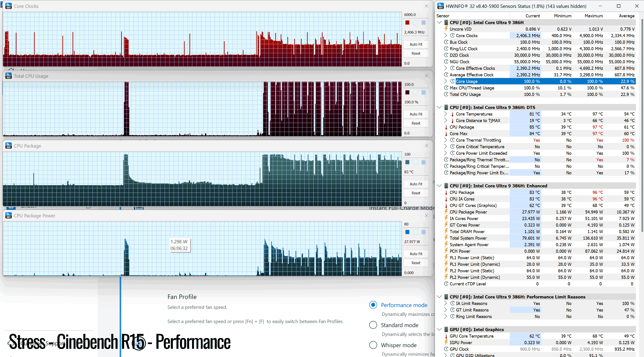Click the bright blue swatch in CPU Package Power graph
This screenshot has width=644, height=357.
pyautogui.click(x=407, y=232)
